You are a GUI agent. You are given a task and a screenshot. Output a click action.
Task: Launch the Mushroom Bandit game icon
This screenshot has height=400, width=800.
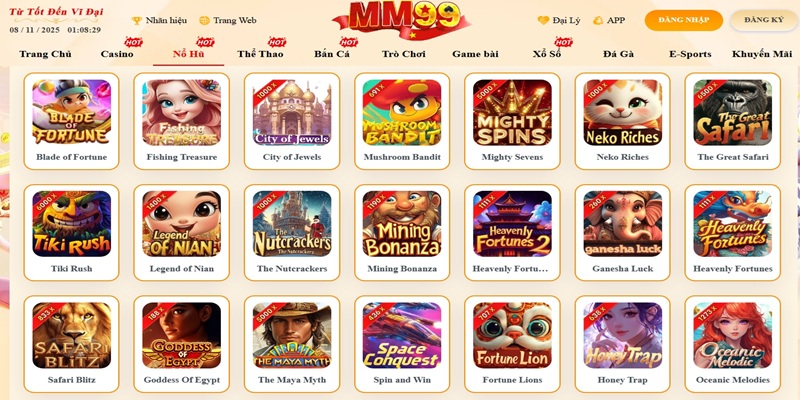click(402, 112)
